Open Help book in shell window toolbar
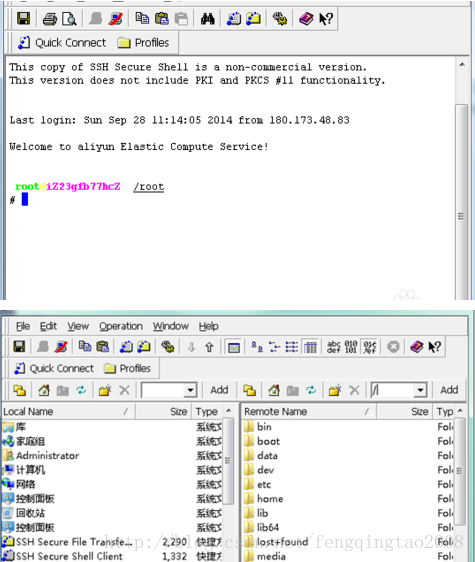 coord(306,19)
